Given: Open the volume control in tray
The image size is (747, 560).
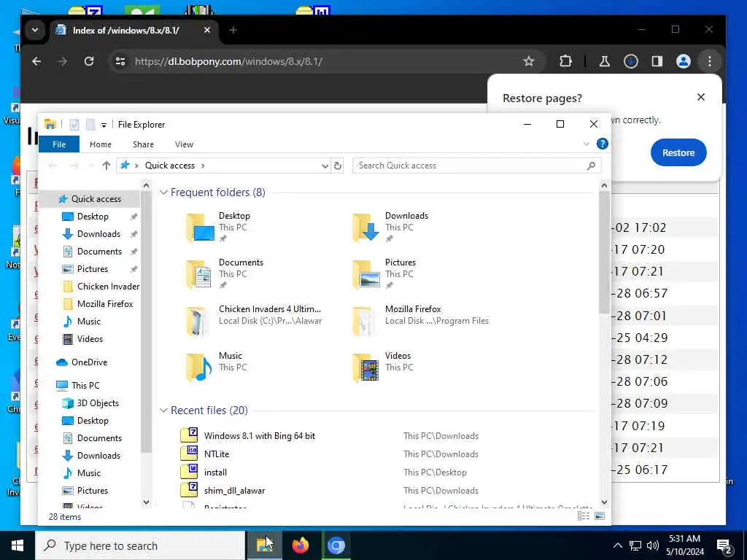Looking at the screenshot, I should (x=653, y=545).
